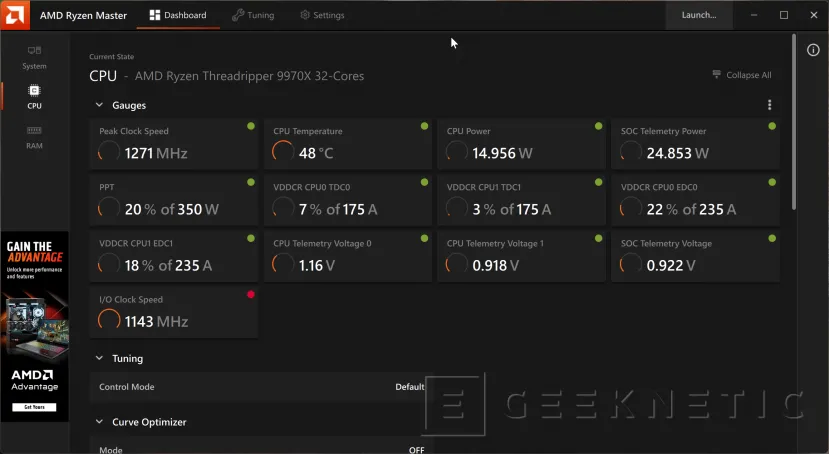This screenshot has height=454, width=829.
Task: Collapse the Curve Optimizer section chevron
Action: pos(99,421)
